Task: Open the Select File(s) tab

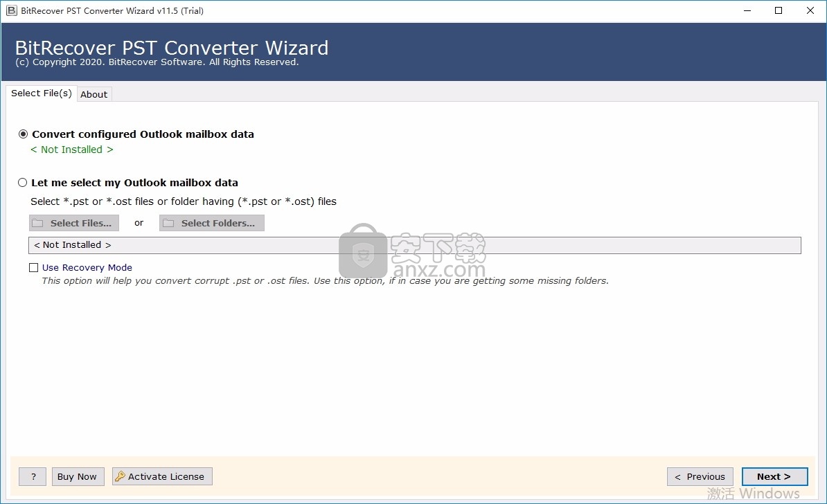Action: pos(41,93)
